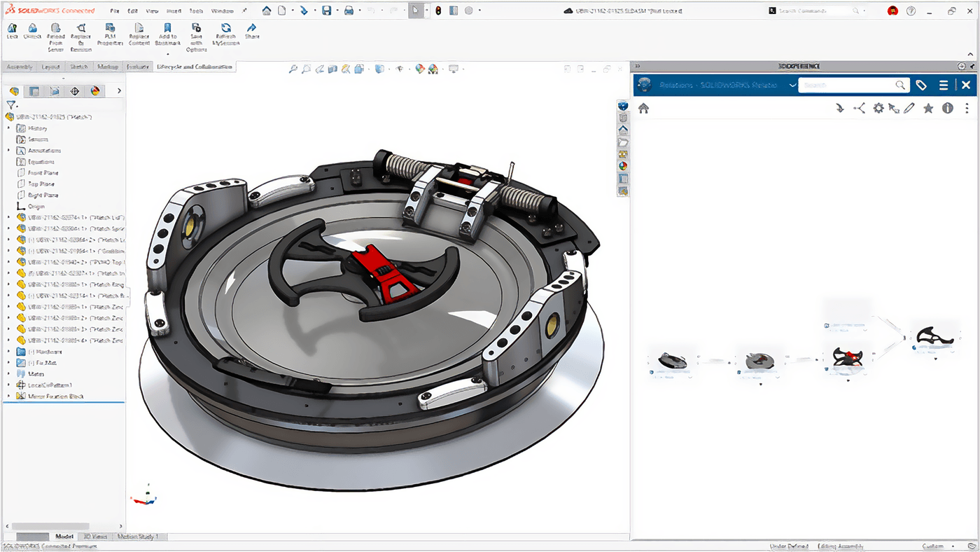This screenshot has width=980, height=552.
Task: Click Refresh My Session in the toolbar
Action: coord(225,31)
